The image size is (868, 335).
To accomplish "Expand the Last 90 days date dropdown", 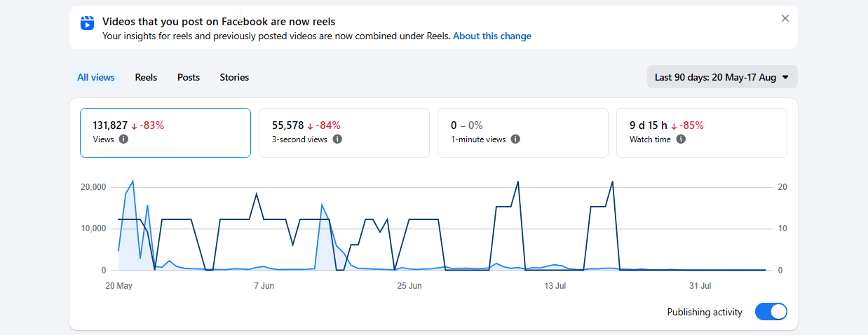I will pyautogui.click(x=722, y=77).
